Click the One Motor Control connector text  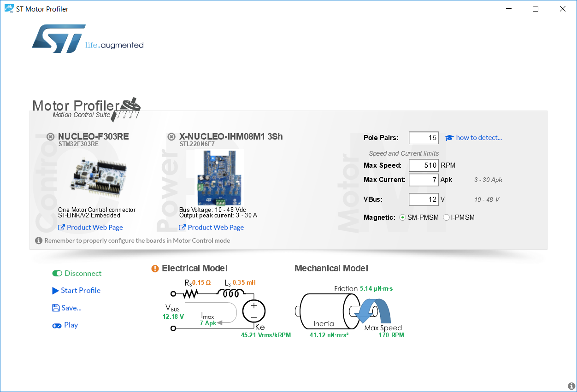[97, 210]
